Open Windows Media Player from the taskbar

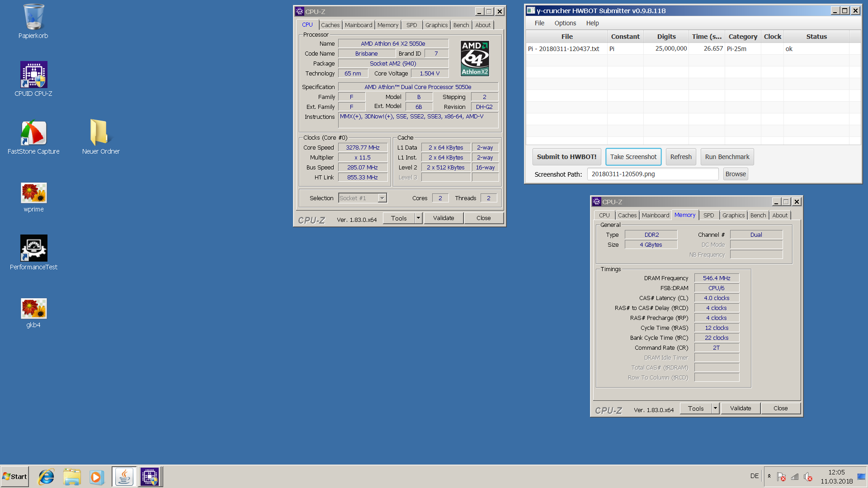pos(96,477)
